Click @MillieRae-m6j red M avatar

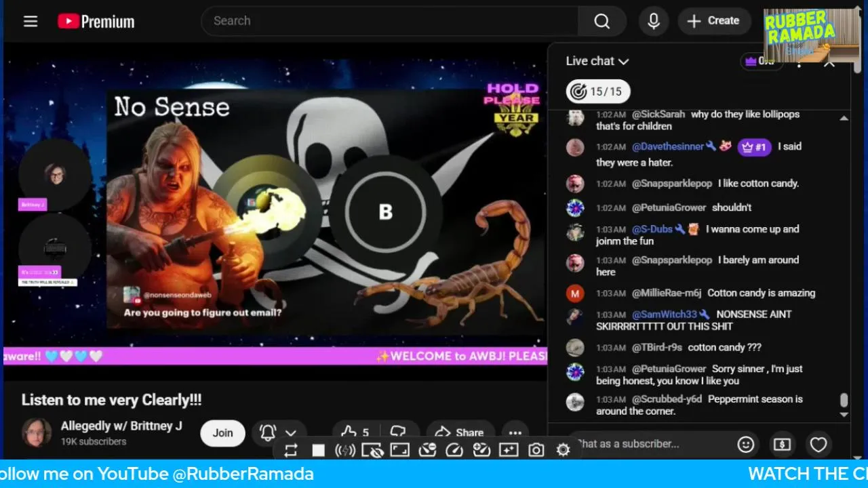(575, 293)
